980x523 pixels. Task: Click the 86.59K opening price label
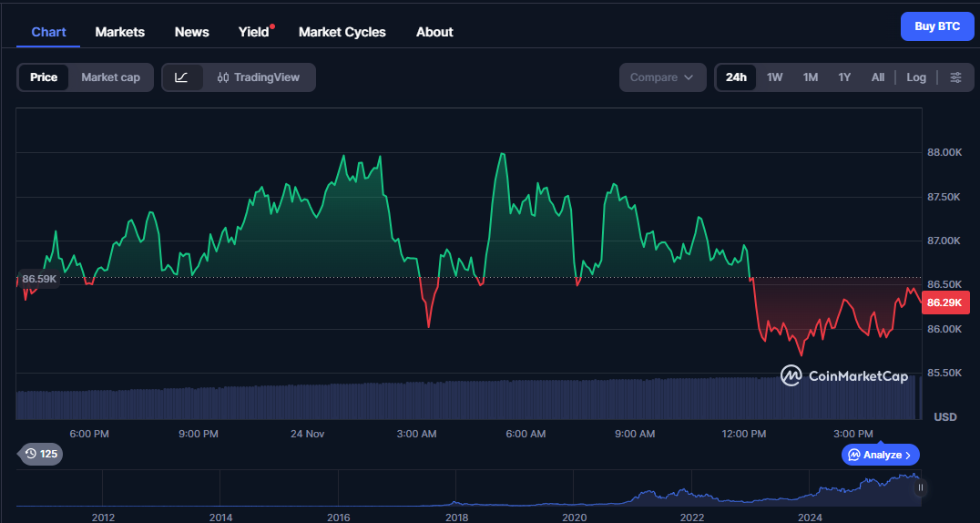click(x=39, y=279)
